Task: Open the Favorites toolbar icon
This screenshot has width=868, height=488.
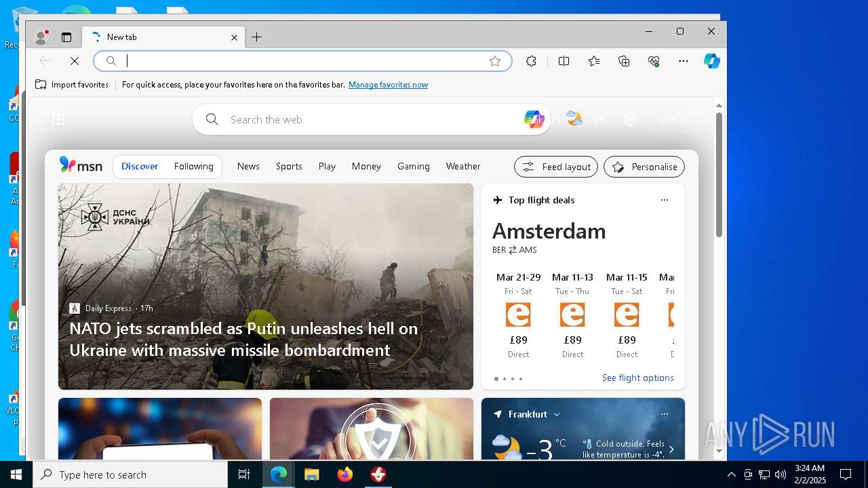Action: coord(594,61)
